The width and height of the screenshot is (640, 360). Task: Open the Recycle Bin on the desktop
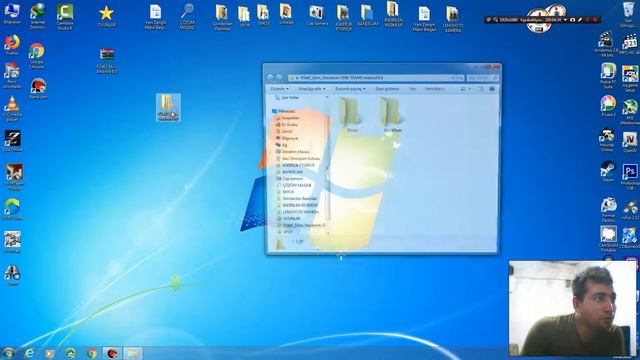629,15
